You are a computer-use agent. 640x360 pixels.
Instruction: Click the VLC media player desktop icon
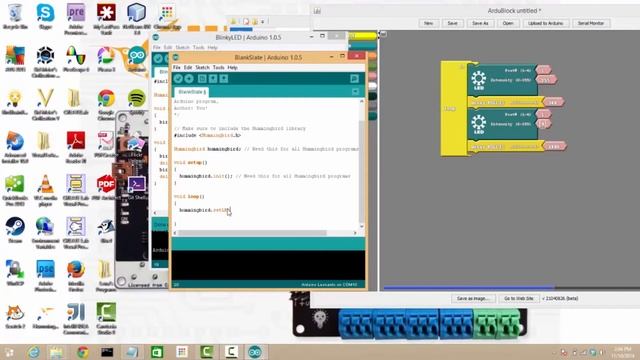(45, 190)
